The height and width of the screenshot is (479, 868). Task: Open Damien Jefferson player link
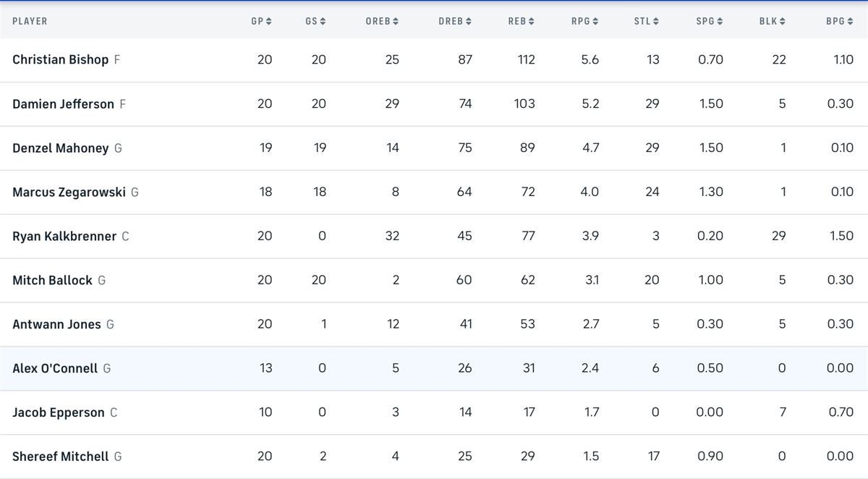(63, 104)
